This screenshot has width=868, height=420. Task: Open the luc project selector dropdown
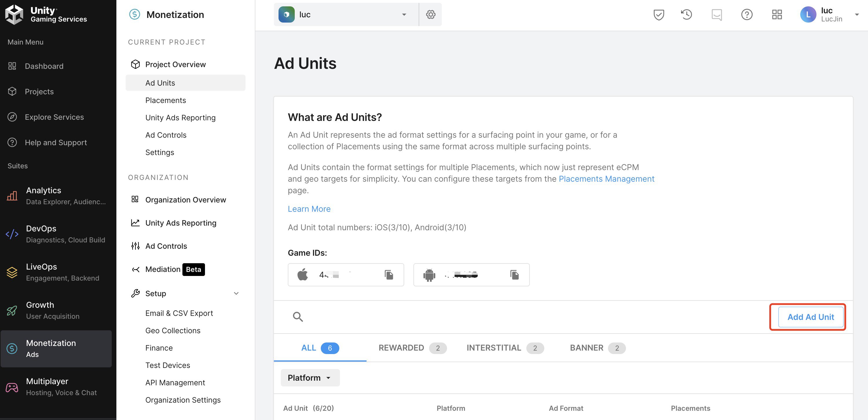[x=346, y=14]
